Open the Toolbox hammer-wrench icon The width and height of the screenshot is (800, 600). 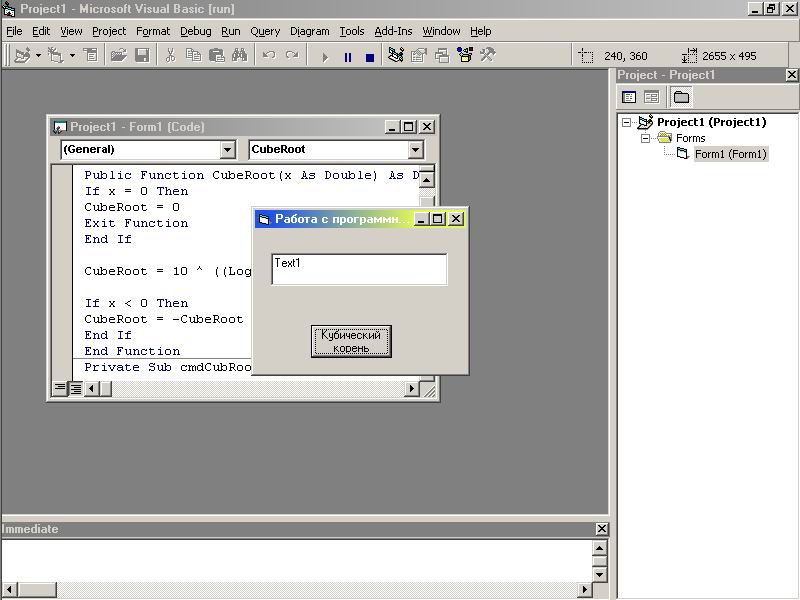click(x=488, y=55)
